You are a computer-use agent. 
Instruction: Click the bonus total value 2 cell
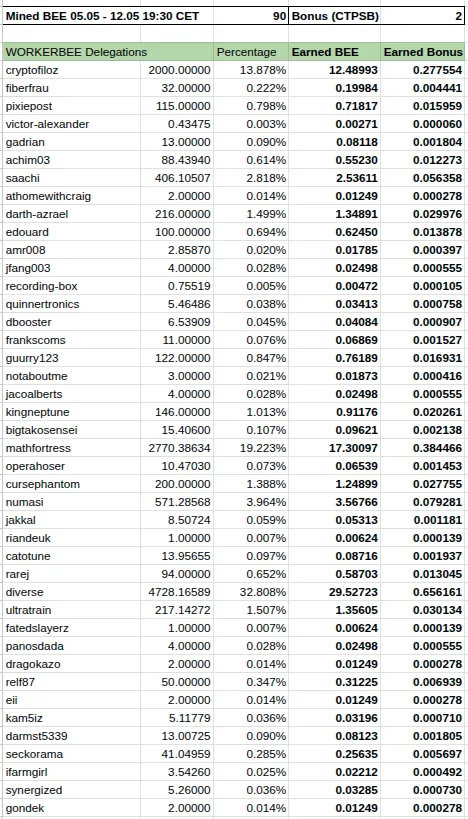(x=423, y=16)
